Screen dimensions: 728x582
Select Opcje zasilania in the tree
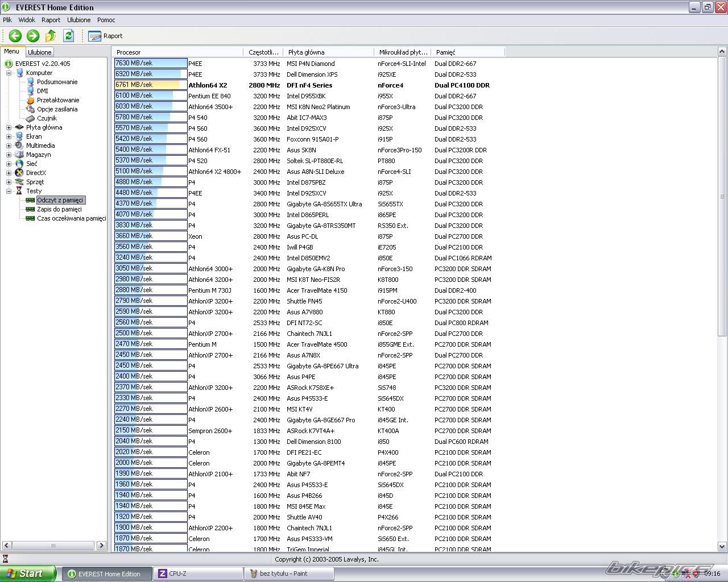click(x=57, y=109)
